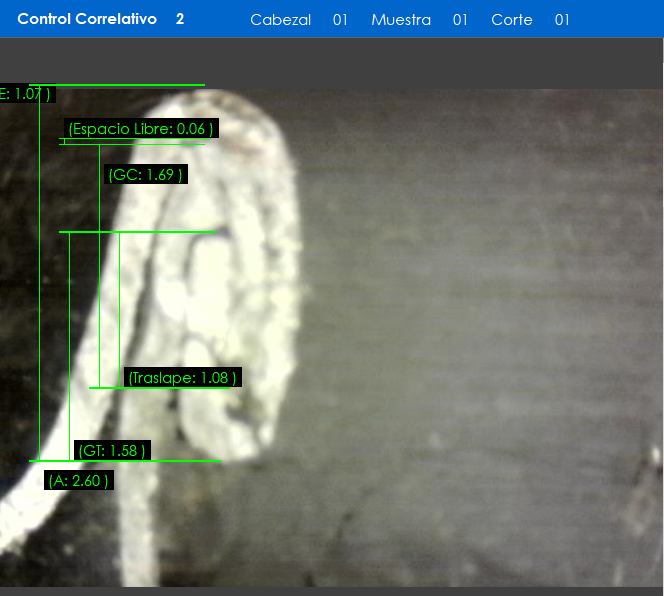The image size is (664, 596).
Task: Select the Espacio Libre: 0.06 measurement label
Action: pyautogui.click(x=140, y=129)
